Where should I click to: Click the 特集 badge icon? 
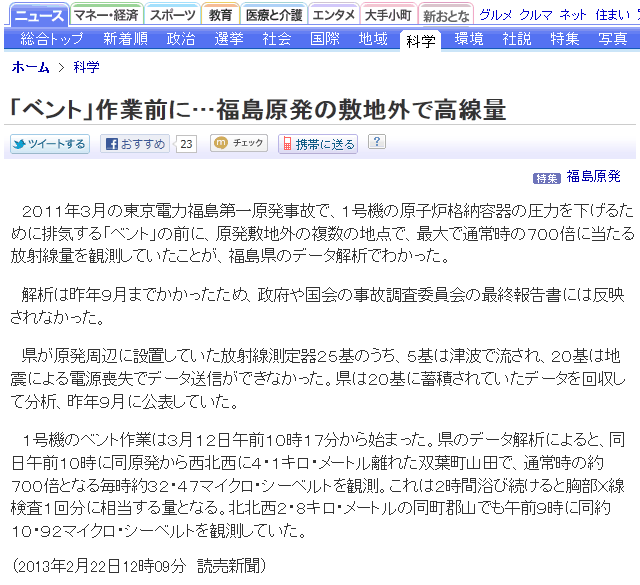click(547, 177)
